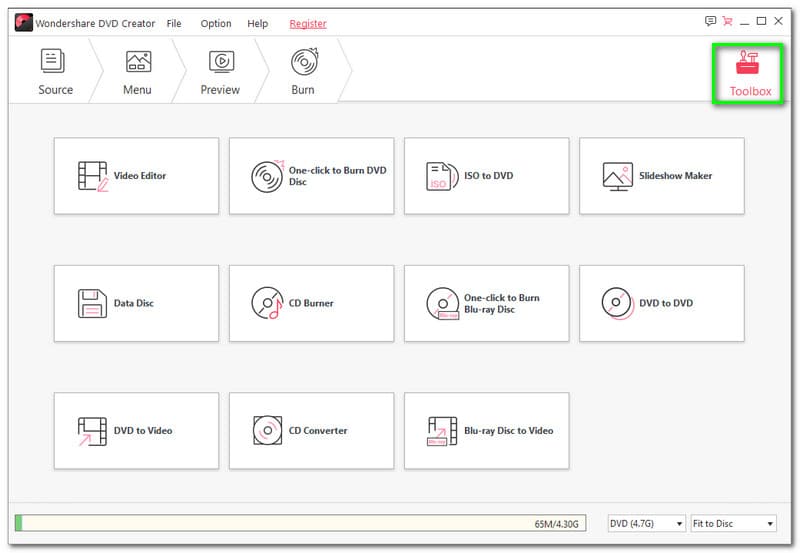The width and height of the screenshot is (800, 553).
Task: Open the File menu
Action: [174, 23]
